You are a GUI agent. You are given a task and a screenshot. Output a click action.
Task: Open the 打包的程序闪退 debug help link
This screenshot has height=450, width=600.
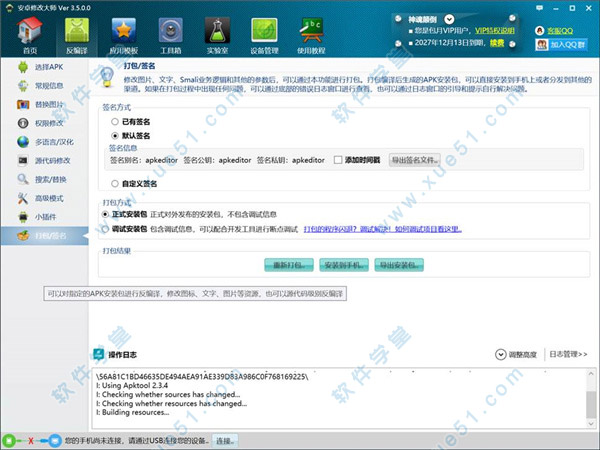(383, 229)
